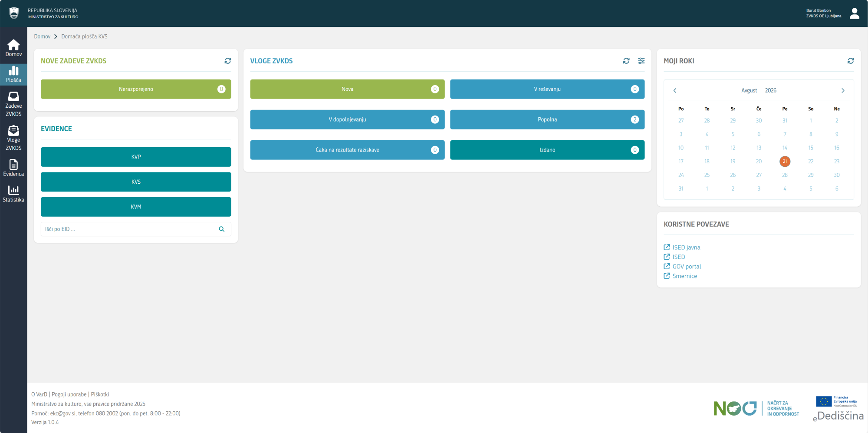868x433 pixels.
Task: Open filter settings for Vloge ZVKDS
Action: point(641,61)
